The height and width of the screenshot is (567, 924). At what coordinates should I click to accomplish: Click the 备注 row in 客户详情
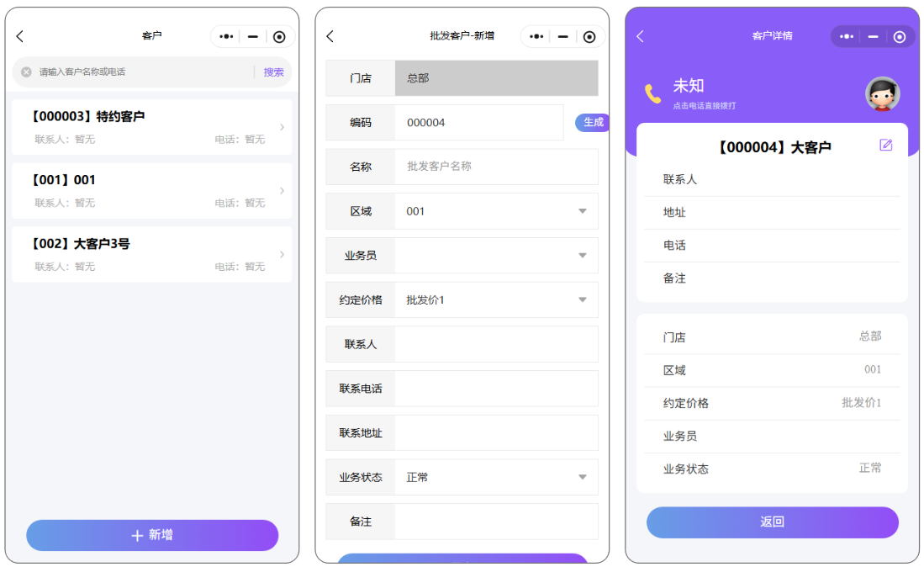pos(773,278)
